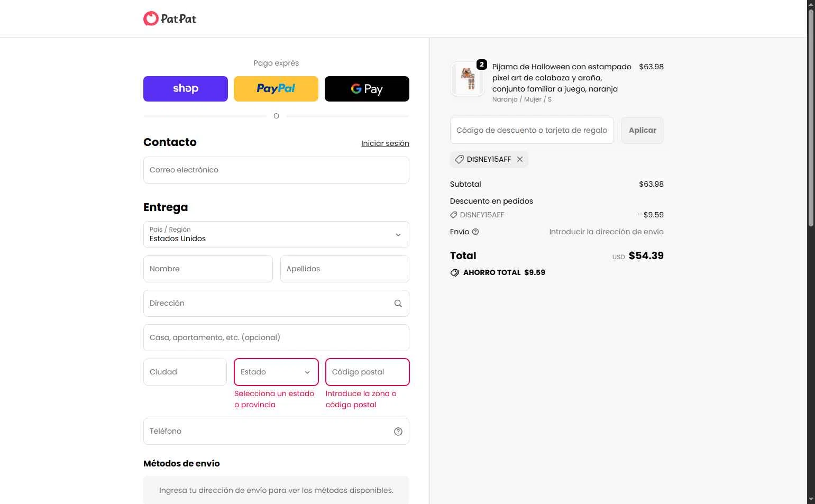
Task: Click the scrollbar down arrow
Action: (811, 500)
